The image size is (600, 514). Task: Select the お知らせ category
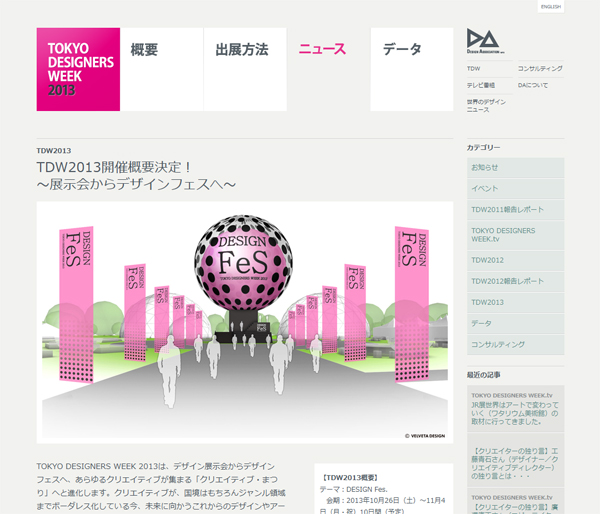point(515,168)
